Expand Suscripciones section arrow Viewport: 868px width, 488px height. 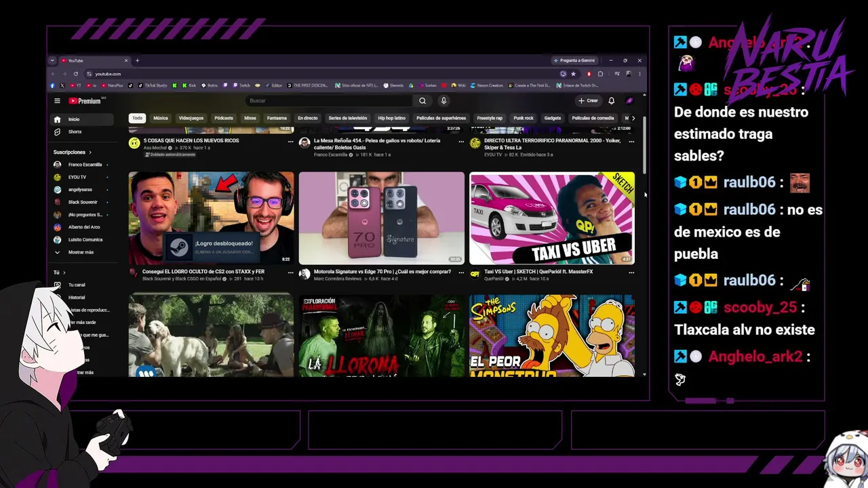pyautogui.click(x=90, y=152)
